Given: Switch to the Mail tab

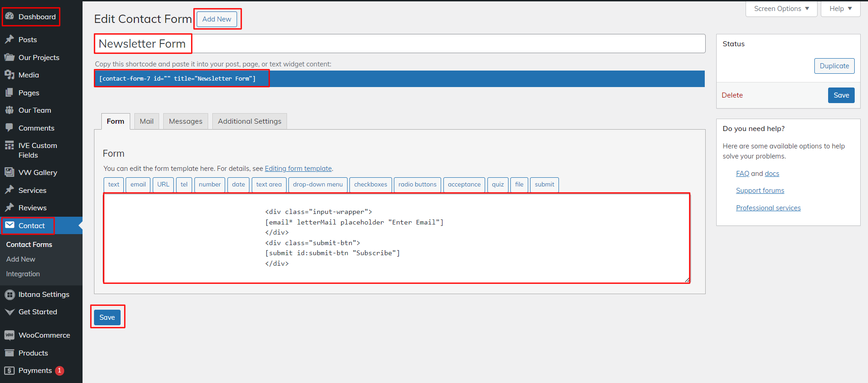Looking at the screenshot, I should (x=146, y=121).
